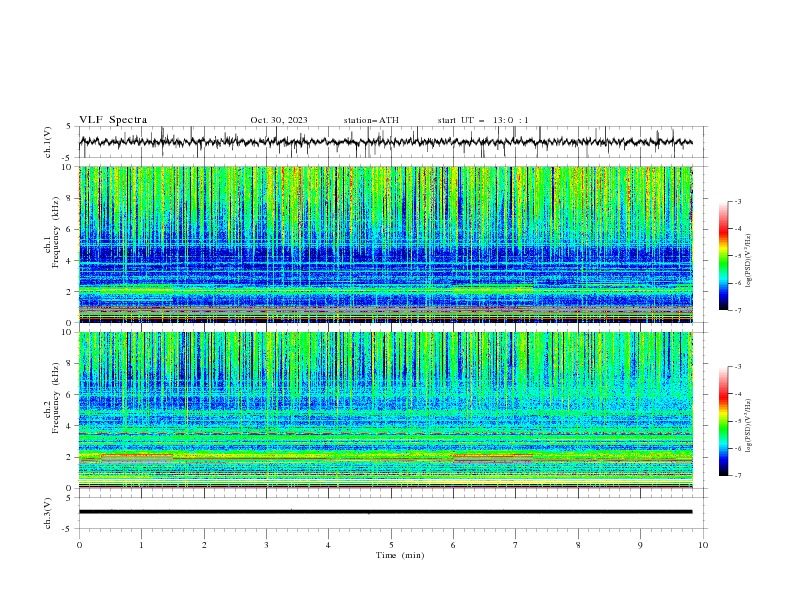Click the red 2 kHz emission band near minute 1 in ch.2
This screenshot has width=792, height=612.
pos(137,455)
